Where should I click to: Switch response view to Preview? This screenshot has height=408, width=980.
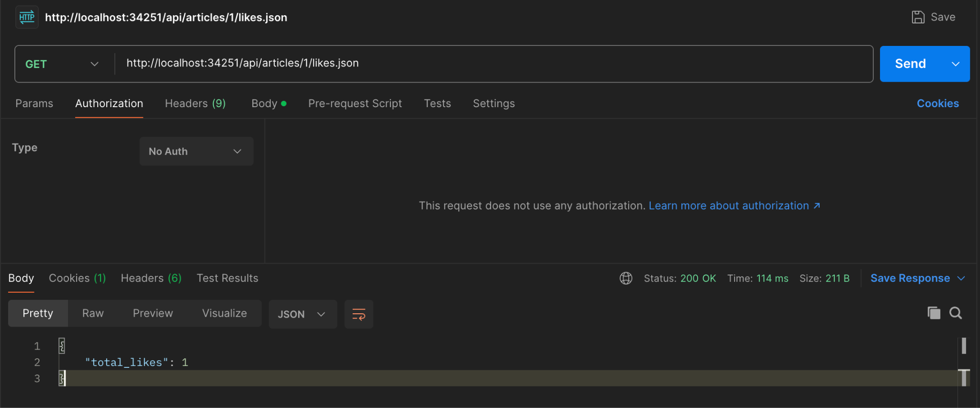[x=153, y=314]
